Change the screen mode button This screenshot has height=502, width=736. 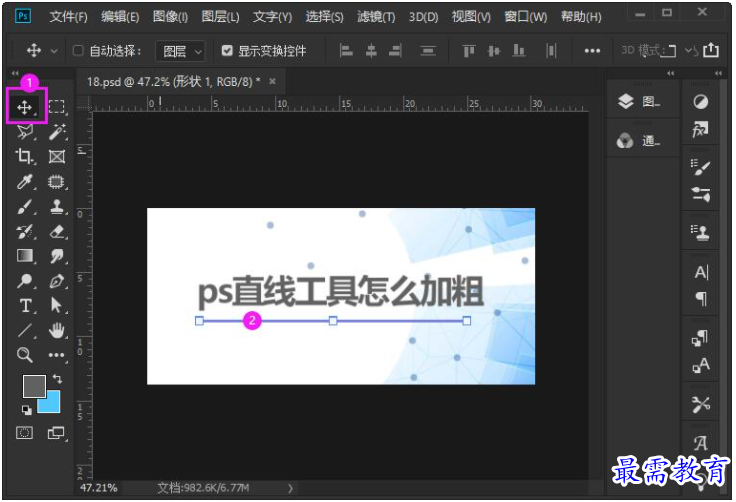coord(56,432)
